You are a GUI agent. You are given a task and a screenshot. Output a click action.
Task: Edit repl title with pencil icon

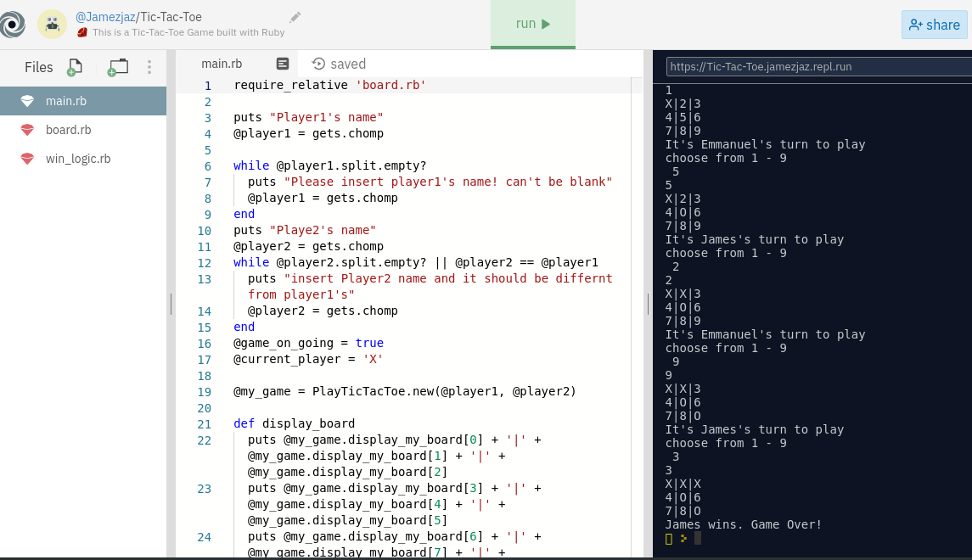(295, 17)
